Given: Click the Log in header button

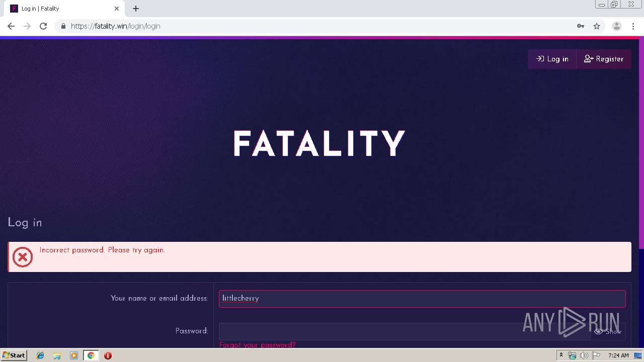Looking at the screenshot, I should coord(552,59).
